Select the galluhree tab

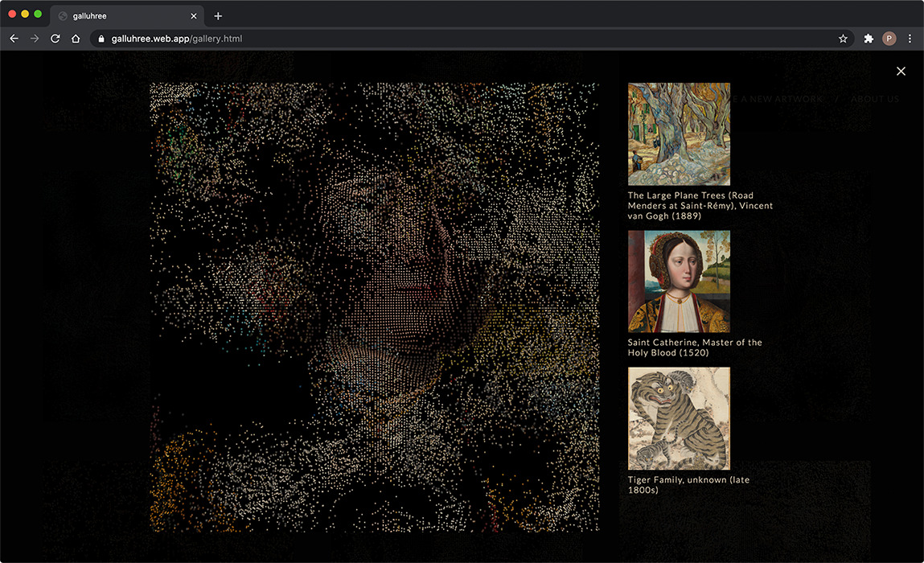click(x=127, y=16)
